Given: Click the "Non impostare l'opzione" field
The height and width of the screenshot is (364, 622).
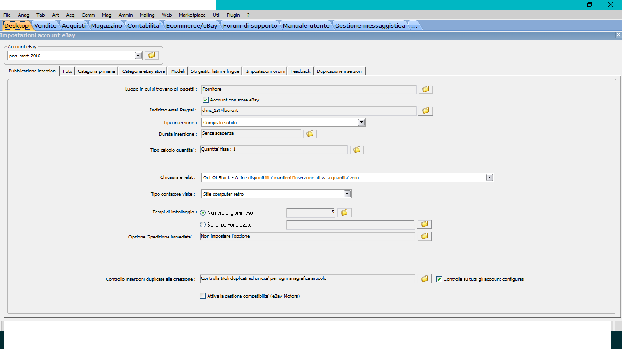Looking at the screenshot, I should 308,237.
